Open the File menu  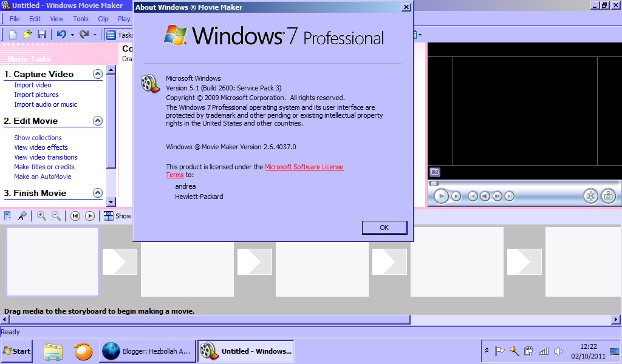pos(15,19)
